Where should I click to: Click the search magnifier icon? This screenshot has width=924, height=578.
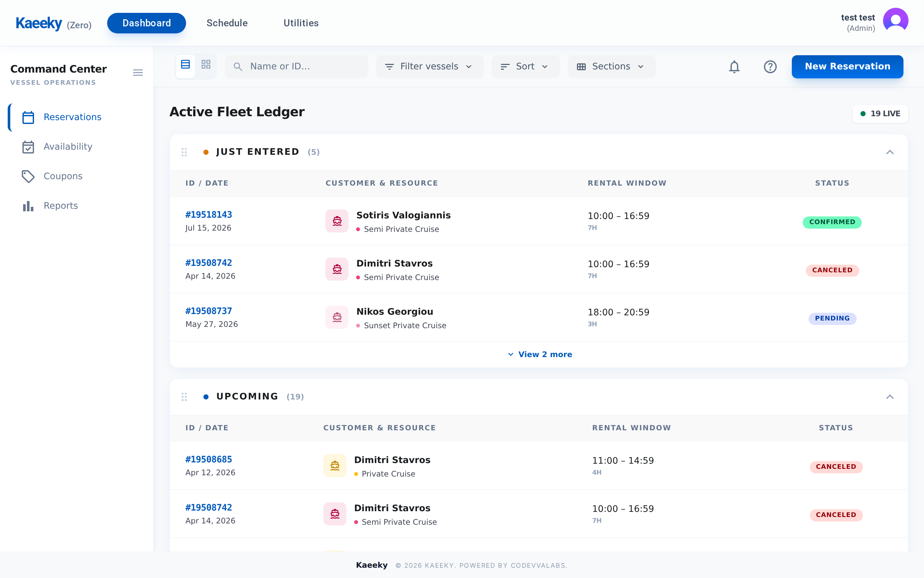point(237,67)
